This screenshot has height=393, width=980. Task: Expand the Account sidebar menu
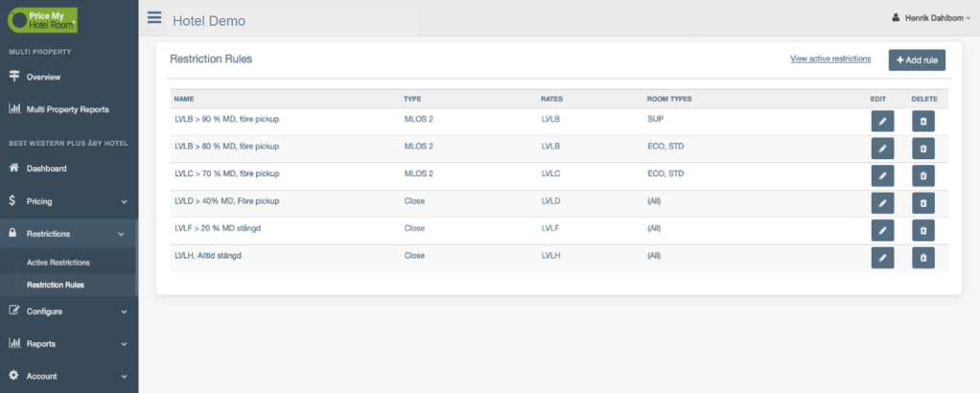(x=67, y=376)
